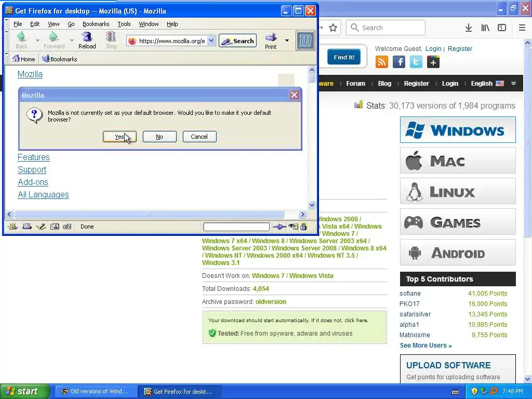Open the All Languages link
The width and height of the screenshot is (532, 399).
tap(43, 195)
